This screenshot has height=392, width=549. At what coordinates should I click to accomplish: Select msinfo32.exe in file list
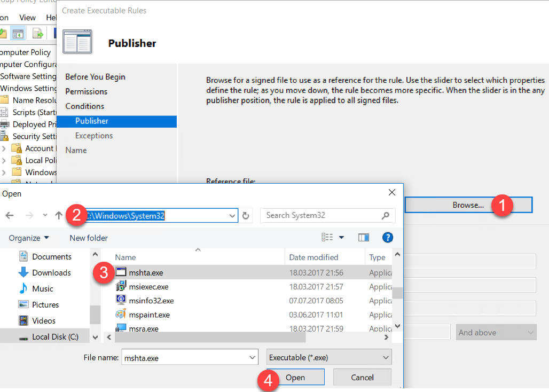coord(151,301)
